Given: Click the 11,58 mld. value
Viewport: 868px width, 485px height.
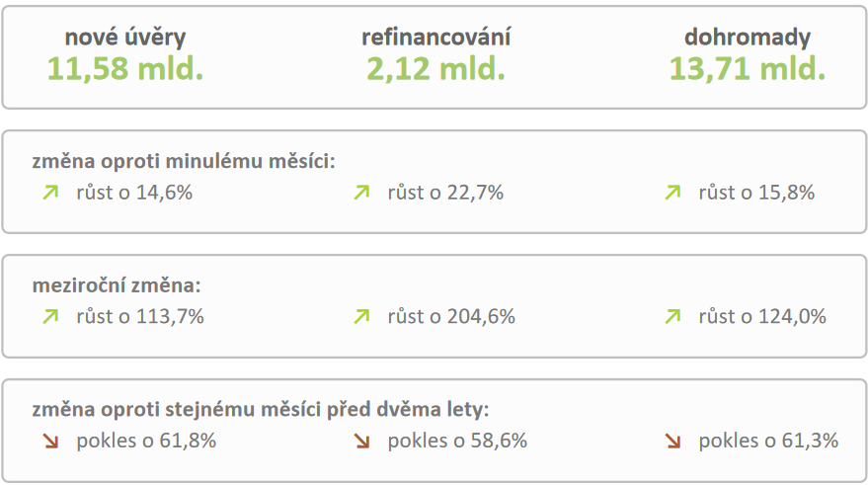Looking at the screenshot, I should click(x=125, y=68).
